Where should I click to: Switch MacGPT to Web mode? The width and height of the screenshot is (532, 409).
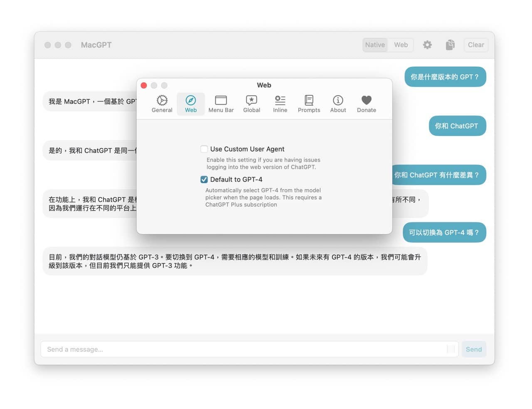click(401, 45)
